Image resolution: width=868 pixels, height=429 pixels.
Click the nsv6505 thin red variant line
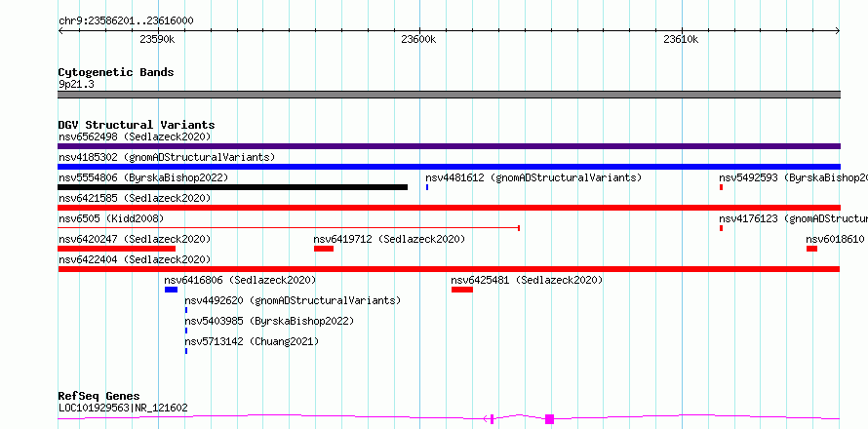[x=289, y=228]
